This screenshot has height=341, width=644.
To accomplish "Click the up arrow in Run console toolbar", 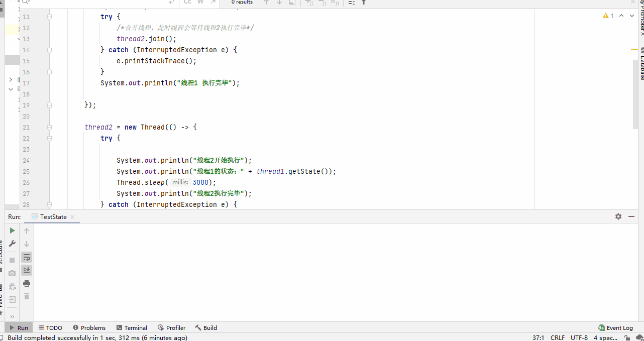I will [27, 231].
